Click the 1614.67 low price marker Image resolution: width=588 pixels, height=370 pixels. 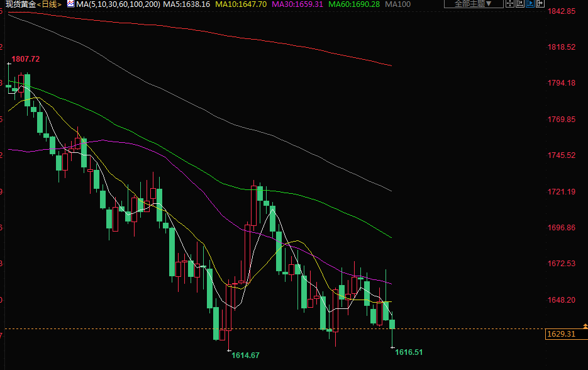click(245, 356)
